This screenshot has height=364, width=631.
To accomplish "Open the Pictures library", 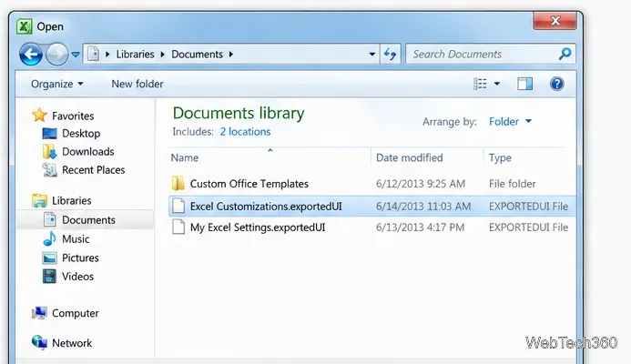I will (x=80, y=258).
